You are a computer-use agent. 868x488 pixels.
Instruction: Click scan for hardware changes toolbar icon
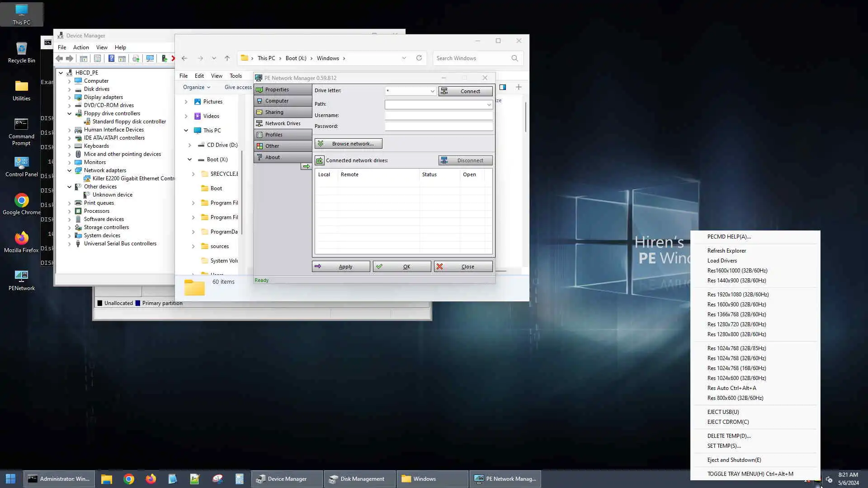coord(150,58)
